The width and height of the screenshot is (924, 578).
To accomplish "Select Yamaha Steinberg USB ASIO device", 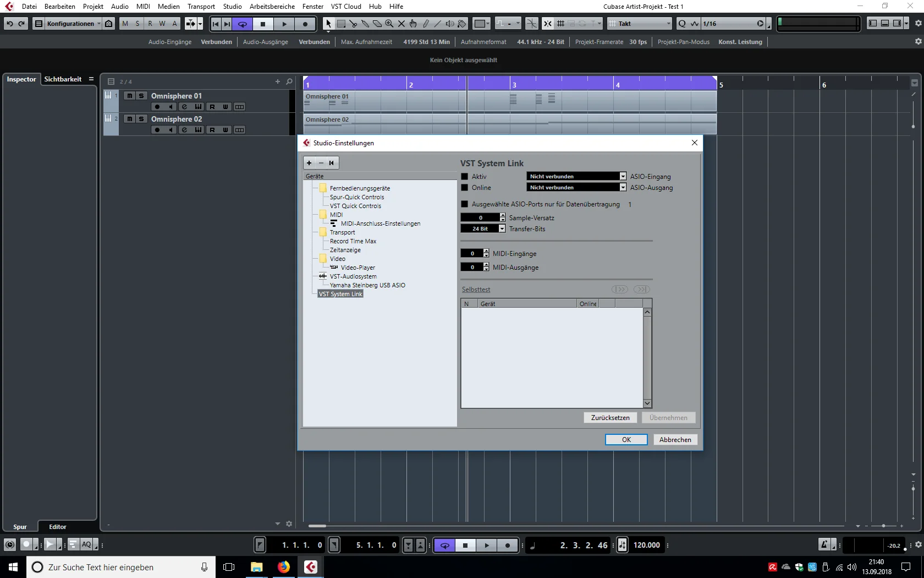I will tap(367, 285).
